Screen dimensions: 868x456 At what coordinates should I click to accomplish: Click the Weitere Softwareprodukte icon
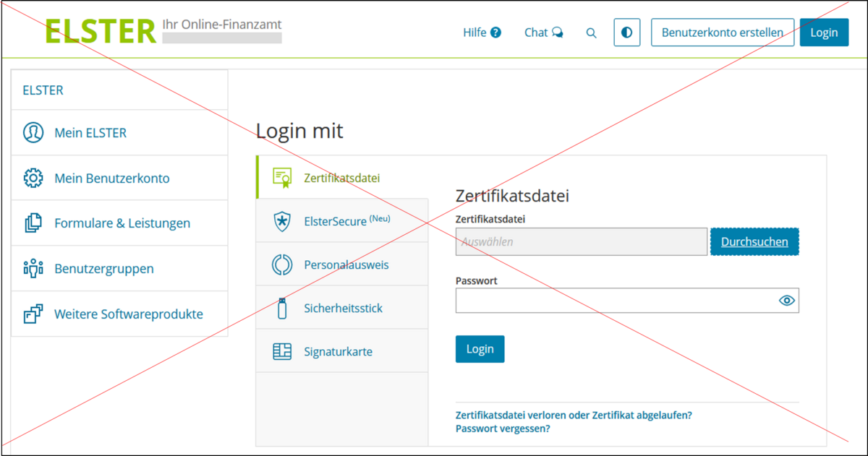tap(33, 314)
